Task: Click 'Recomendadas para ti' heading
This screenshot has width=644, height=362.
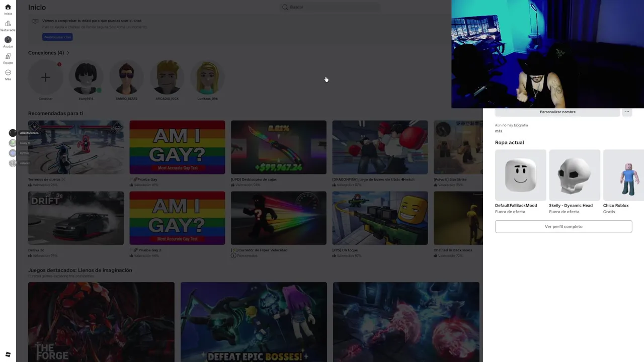Action: tap(55, 114)
